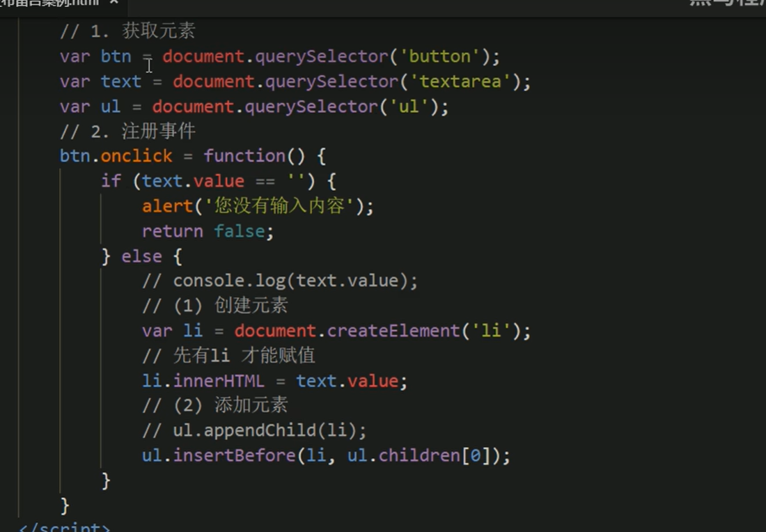Click the comment '// (2) 添加元素'

(x=215, y=405)
